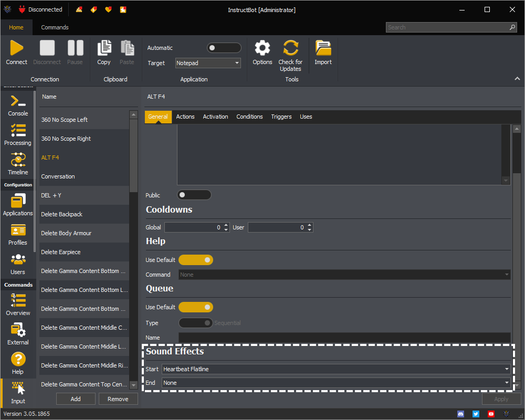Open the Users sidebar section
The height and width of the screenshot is (420, 525).
18,264
